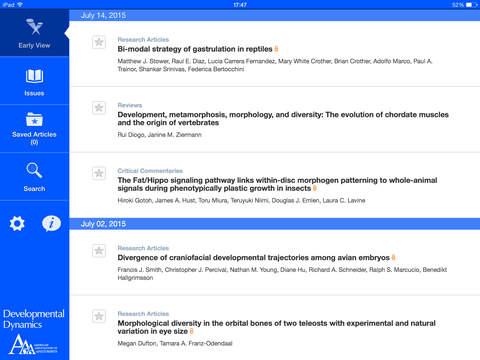Screen dimensions: 480x360
Task: Tap the Developmental Dynamics logo
Action: [34, 332]
